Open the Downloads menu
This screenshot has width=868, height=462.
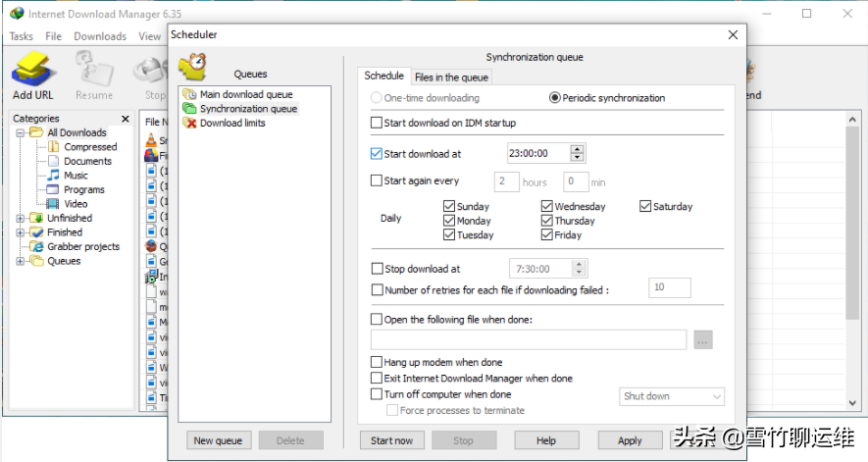pos(100,36)
